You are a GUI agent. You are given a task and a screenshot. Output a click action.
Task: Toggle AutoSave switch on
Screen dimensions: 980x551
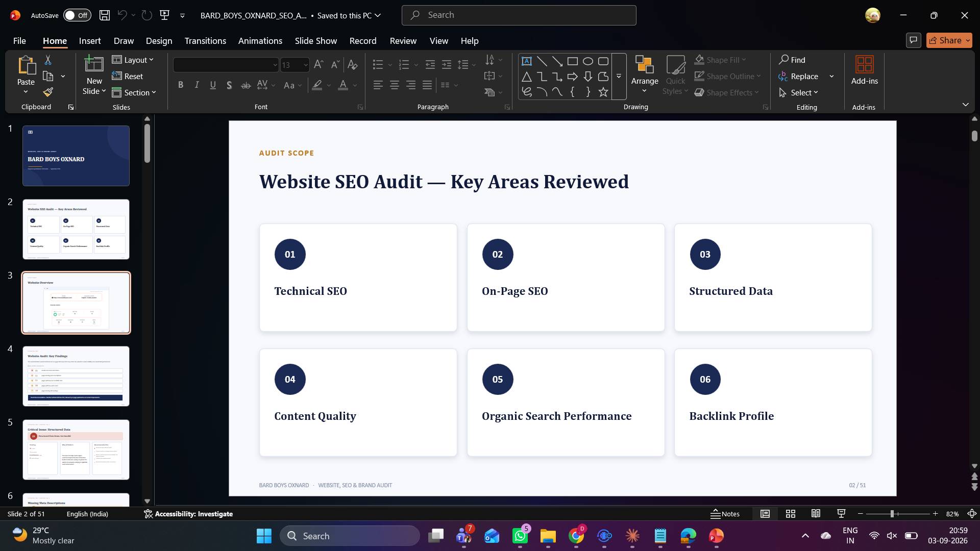[77, 15]
